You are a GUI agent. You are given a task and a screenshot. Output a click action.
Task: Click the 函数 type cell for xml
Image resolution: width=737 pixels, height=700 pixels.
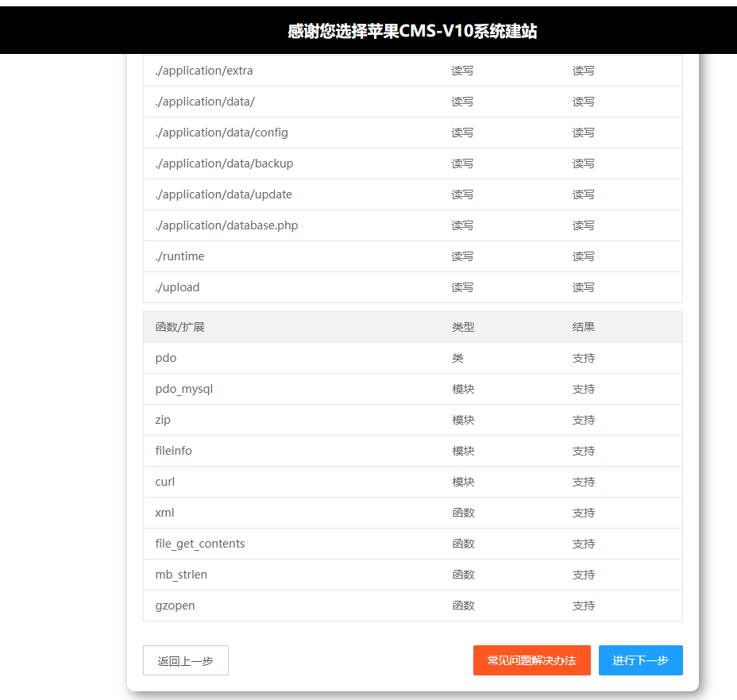tap(463, 513)
